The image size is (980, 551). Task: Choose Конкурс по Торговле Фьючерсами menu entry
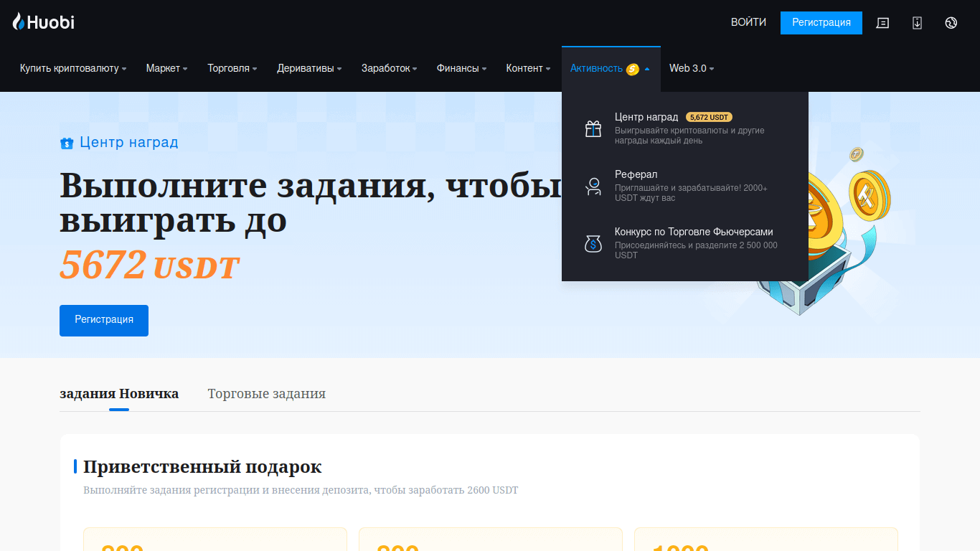[693, 232]
